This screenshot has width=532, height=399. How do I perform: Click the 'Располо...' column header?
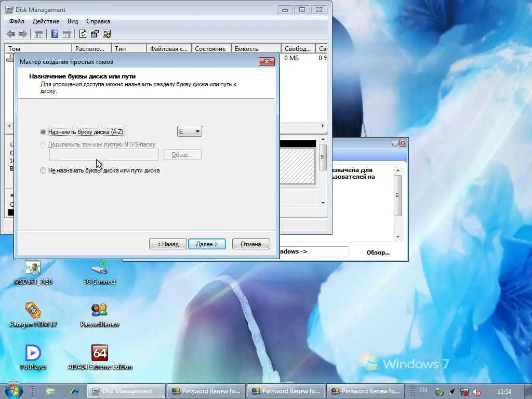[x=91, y=48]
